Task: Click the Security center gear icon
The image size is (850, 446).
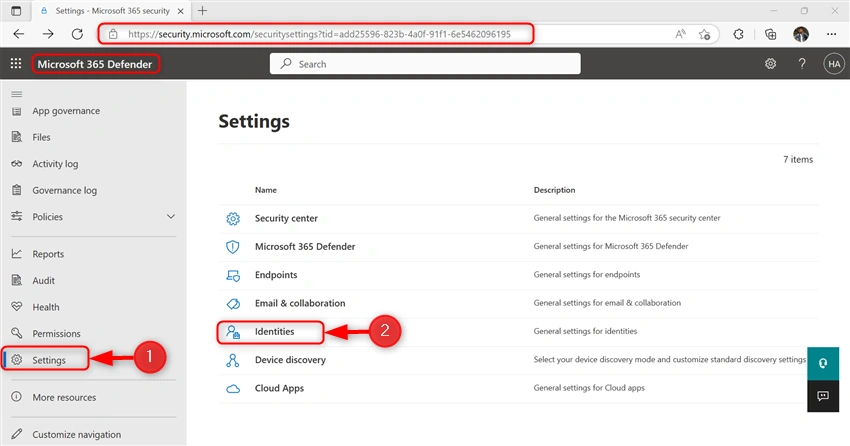Action: coord(233,218)
